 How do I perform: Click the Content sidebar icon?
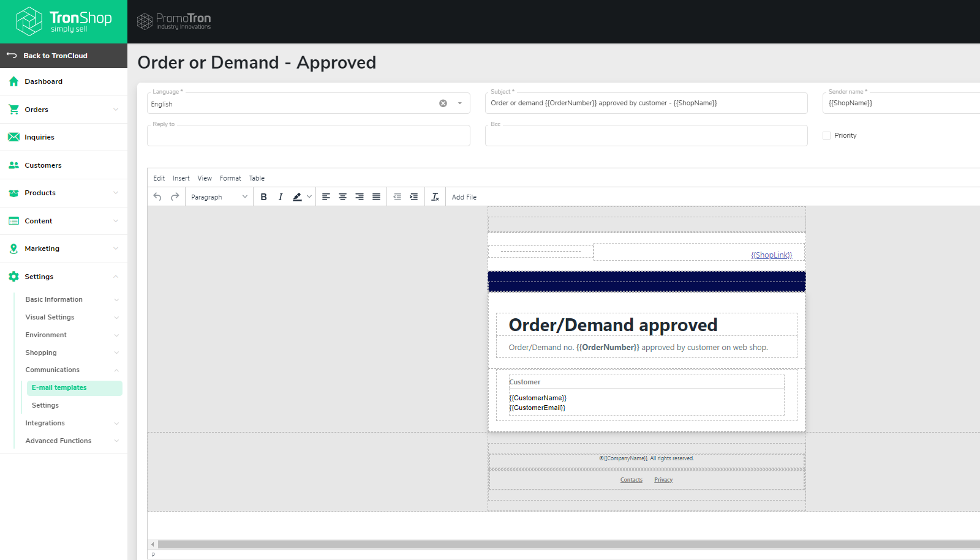13,221
